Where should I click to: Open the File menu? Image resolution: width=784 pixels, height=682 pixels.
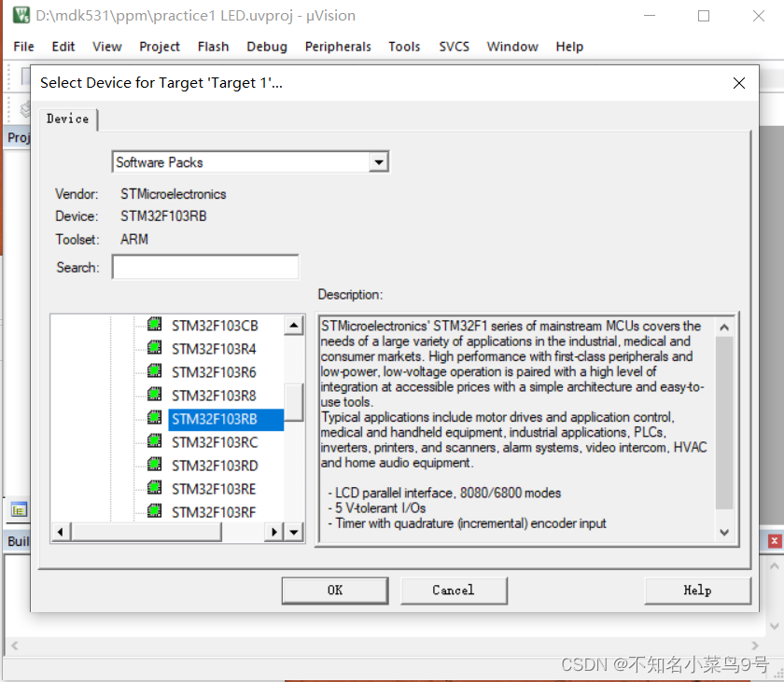pos(23,47)
